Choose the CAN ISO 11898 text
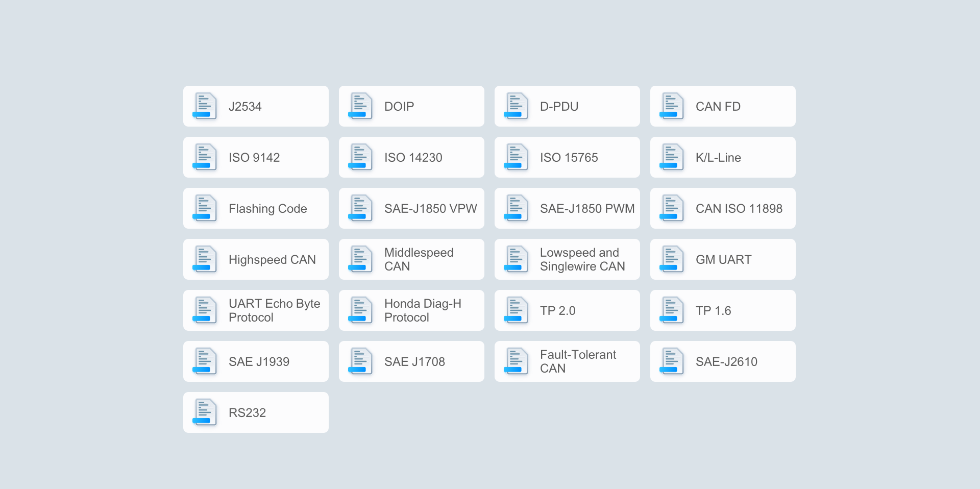 [x=739, y=209]
